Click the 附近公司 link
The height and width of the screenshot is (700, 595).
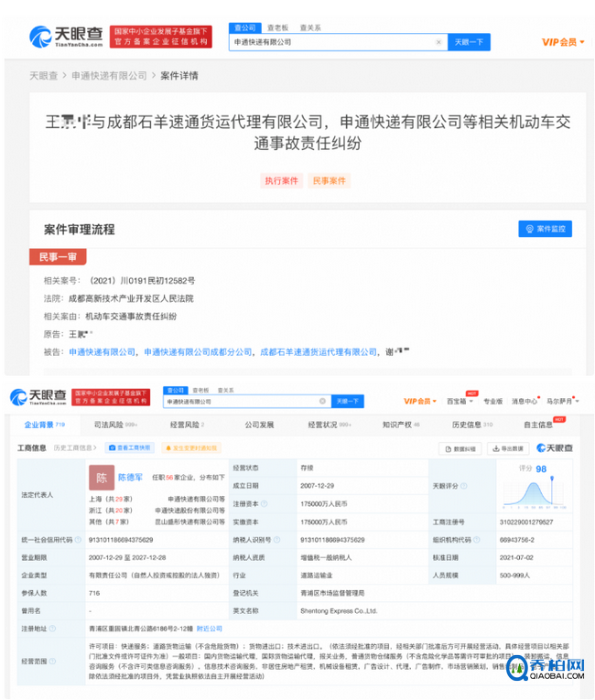tap(209, 629)
